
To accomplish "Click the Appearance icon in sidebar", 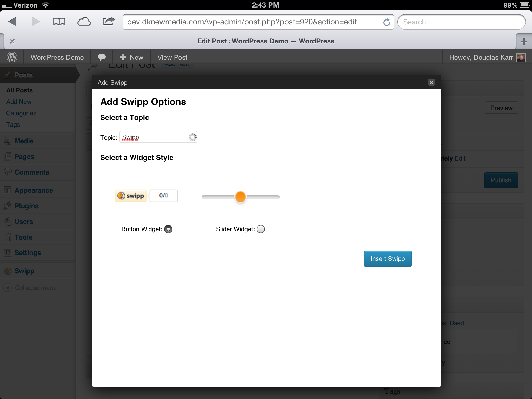I will point(8,190).
